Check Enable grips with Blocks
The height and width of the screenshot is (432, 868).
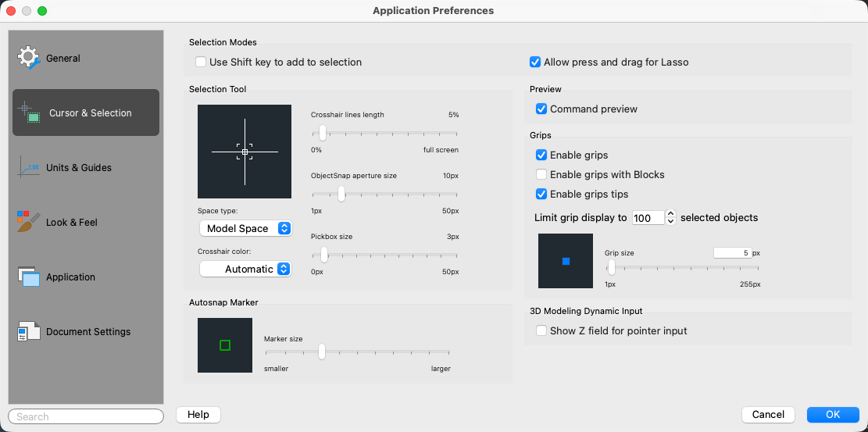(x=541, y=175)
